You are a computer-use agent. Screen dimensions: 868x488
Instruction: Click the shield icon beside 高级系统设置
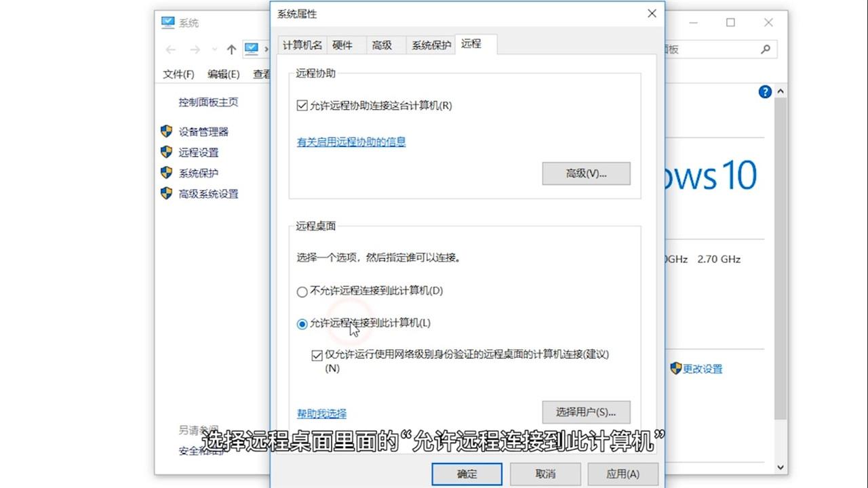tap(166, 193)
